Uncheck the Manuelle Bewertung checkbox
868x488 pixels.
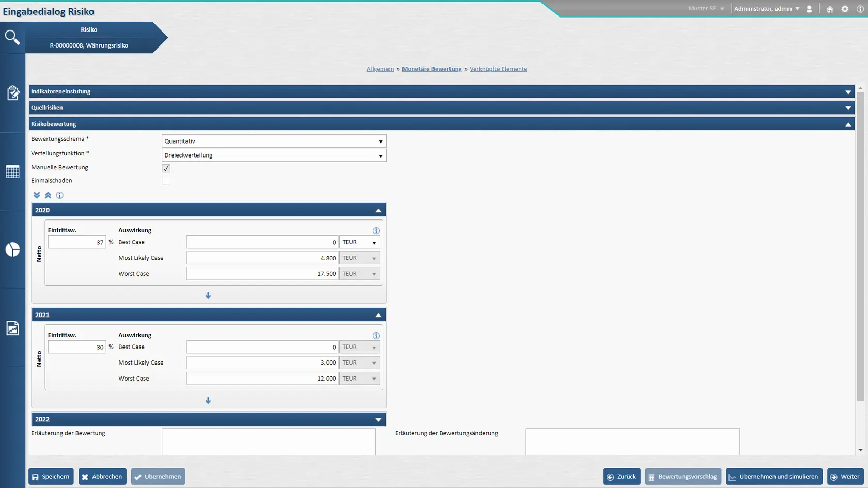pyautogui.click(x=166, y=168)
